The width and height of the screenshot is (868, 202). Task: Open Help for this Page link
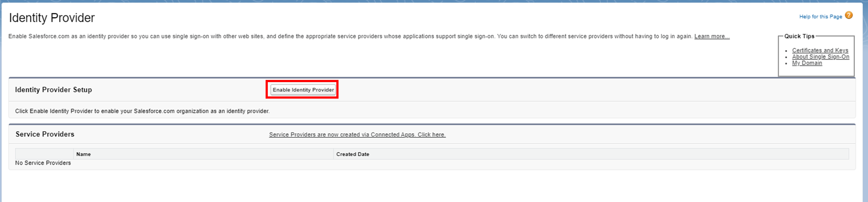click(x=821, y=17)
